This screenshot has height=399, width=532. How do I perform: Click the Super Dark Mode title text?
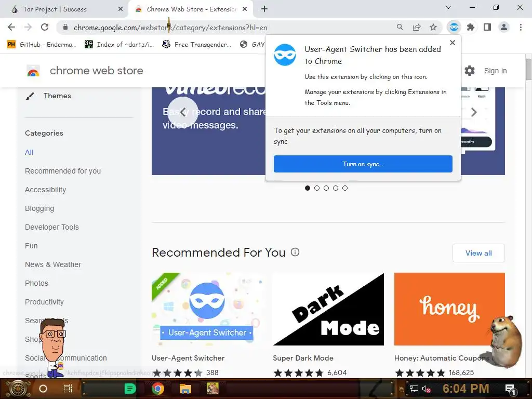point(303,358)
